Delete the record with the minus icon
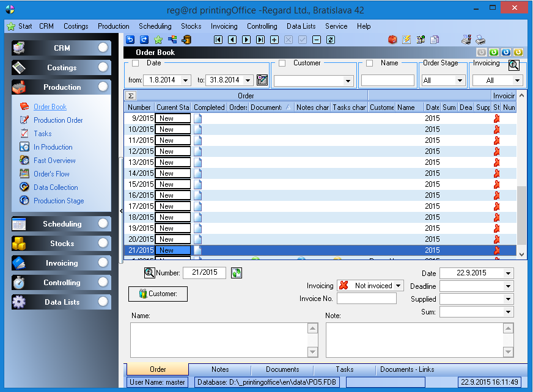 (317, 40)
